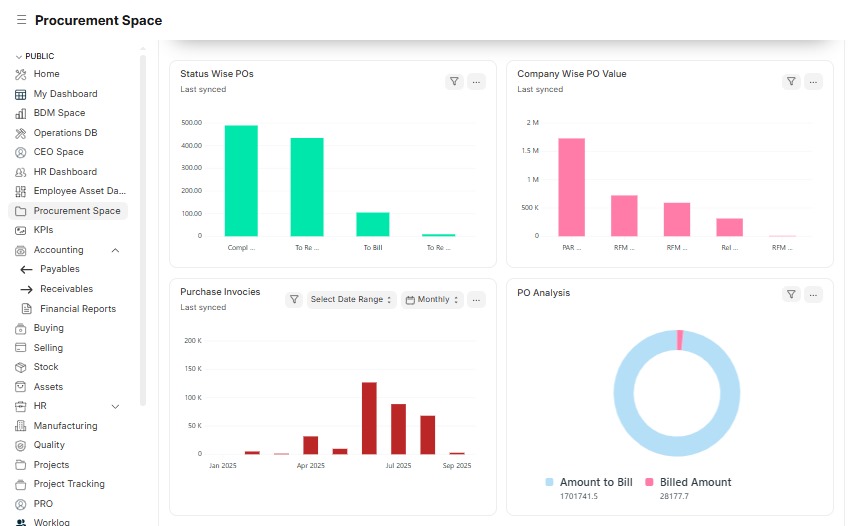Open the Select Date Range dropdown
This screenshot has width=852, height=526.
coord(351,299)
